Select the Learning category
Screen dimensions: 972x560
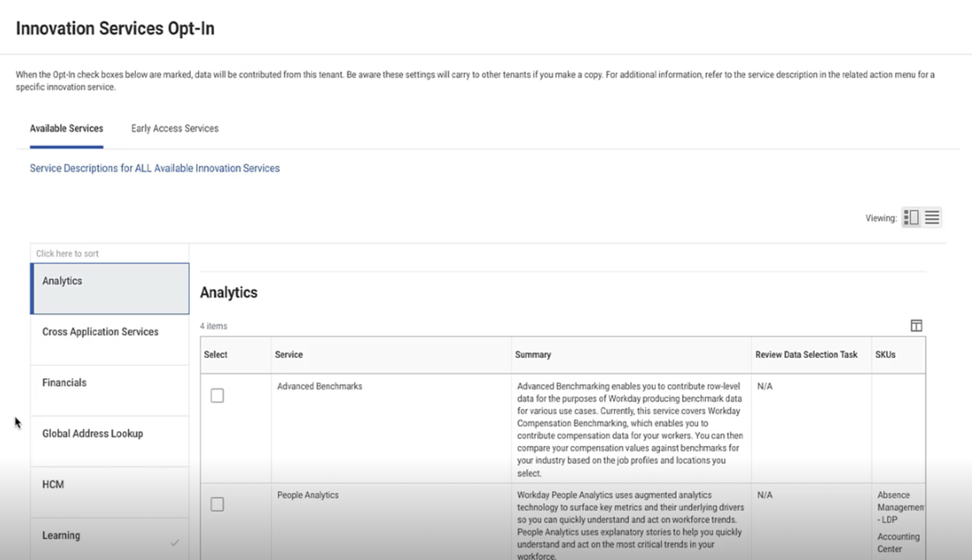pos(110,539)
